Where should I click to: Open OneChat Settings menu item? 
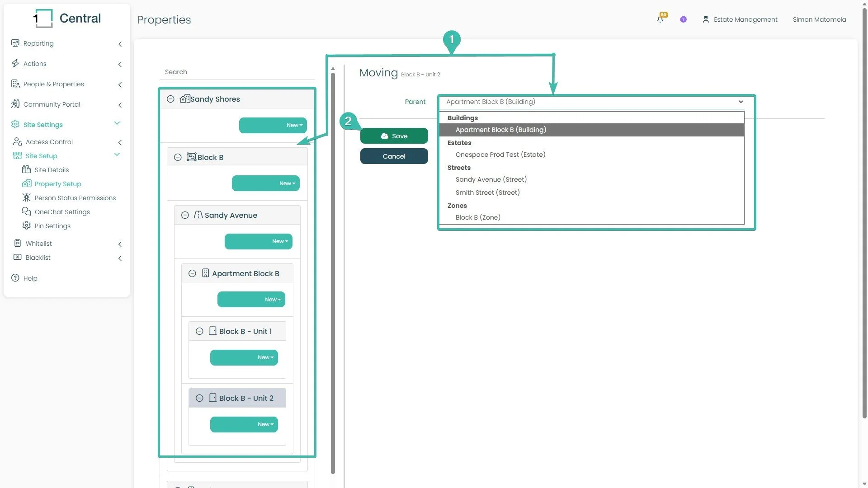[x=62, y=212]
